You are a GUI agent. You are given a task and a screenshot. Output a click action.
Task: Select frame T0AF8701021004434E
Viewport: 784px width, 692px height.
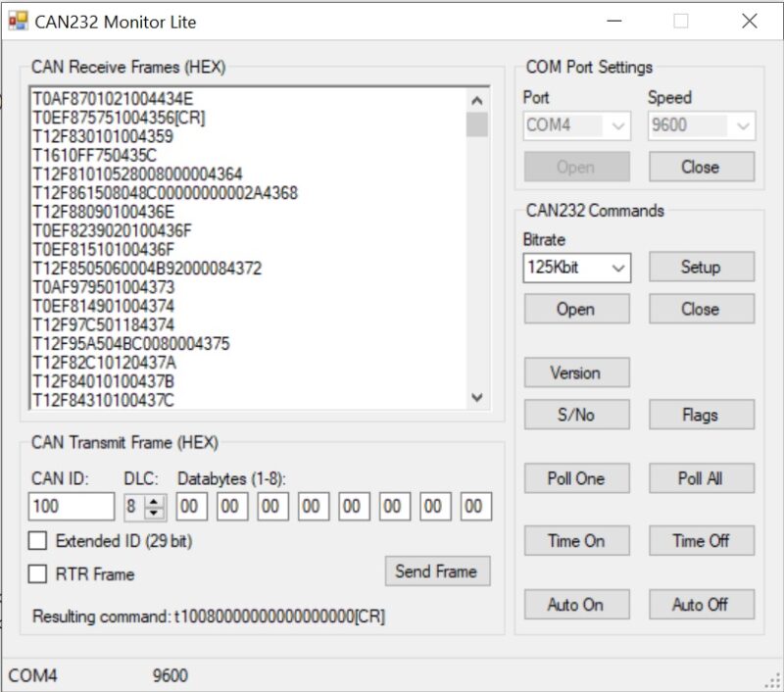(113, 98)
